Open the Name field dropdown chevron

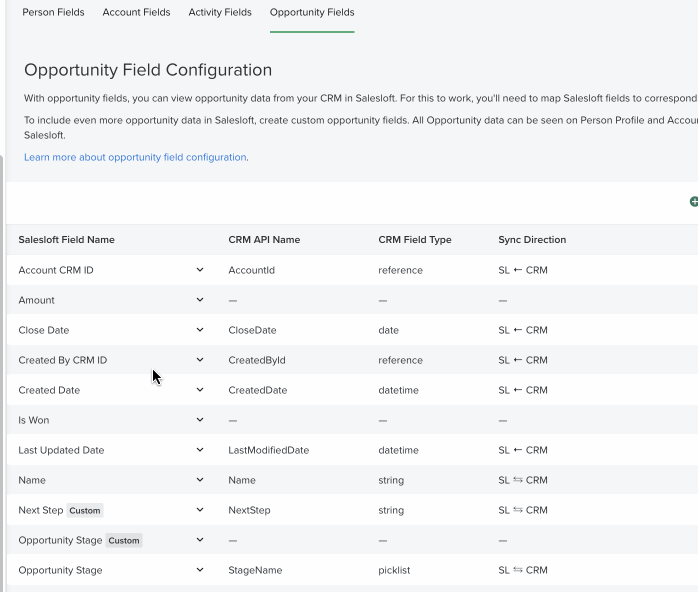[200, 480]
